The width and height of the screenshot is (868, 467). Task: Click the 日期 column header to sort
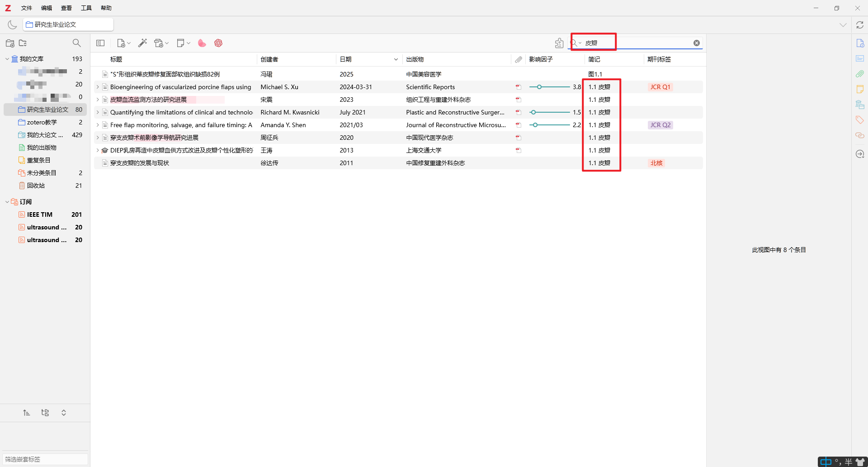tap(346, 59)
